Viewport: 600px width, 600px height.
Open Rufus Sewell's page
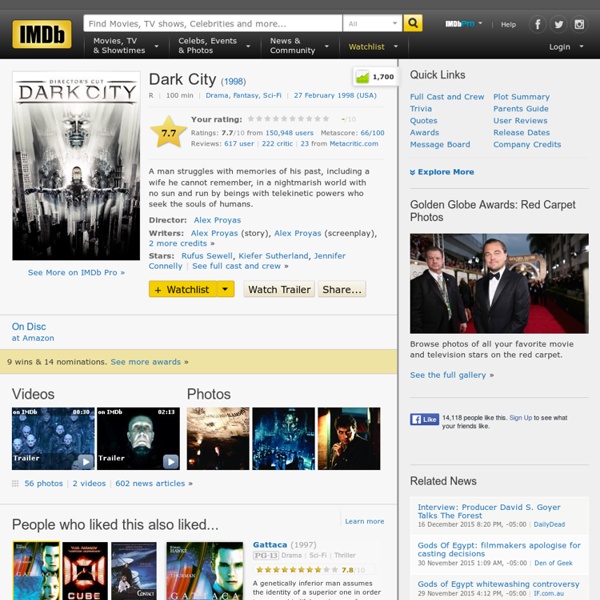point(207,256)
